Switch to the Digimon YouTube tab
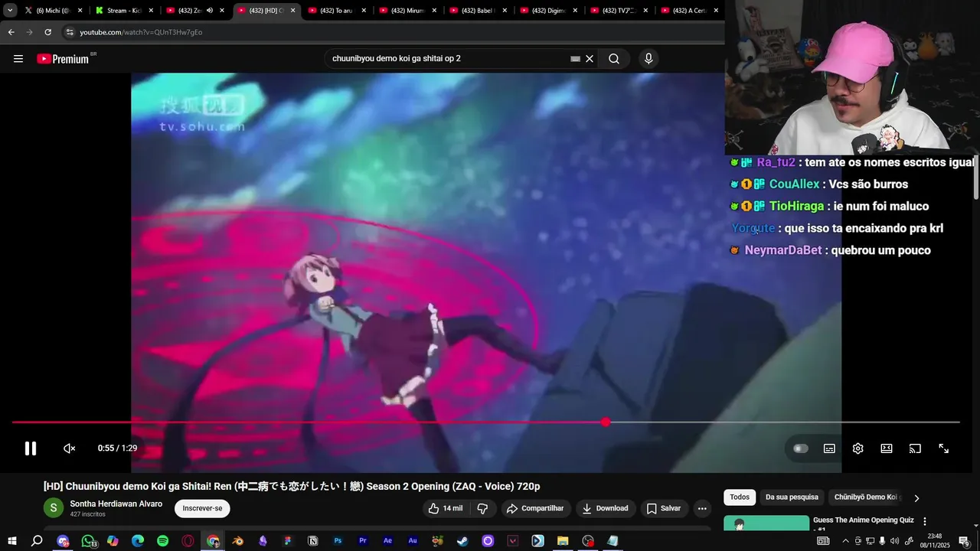The image size is (980, 551). coord(547,11)
